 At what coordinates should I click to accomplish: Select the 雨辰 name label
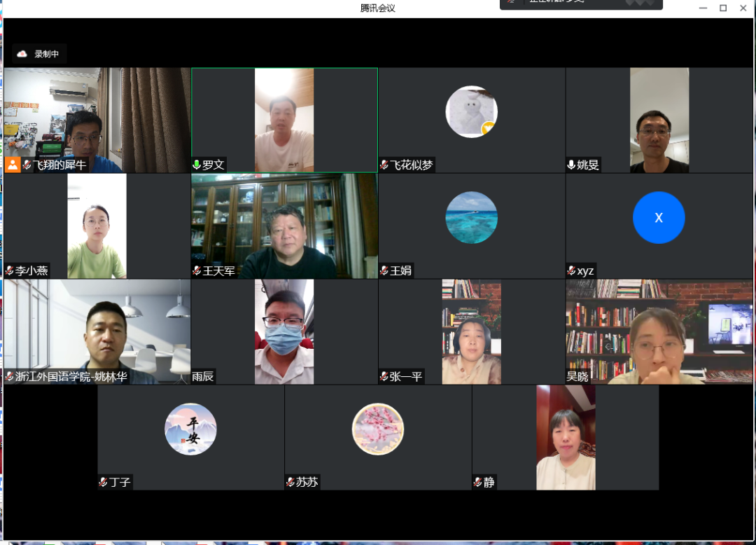point(204,377)
